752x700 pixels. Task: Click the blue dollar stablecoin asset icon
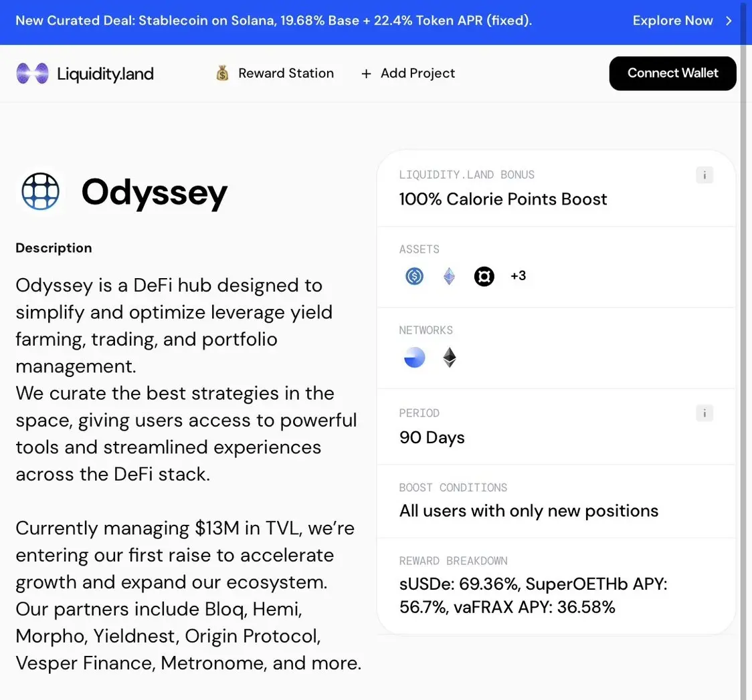pos(414,276)
